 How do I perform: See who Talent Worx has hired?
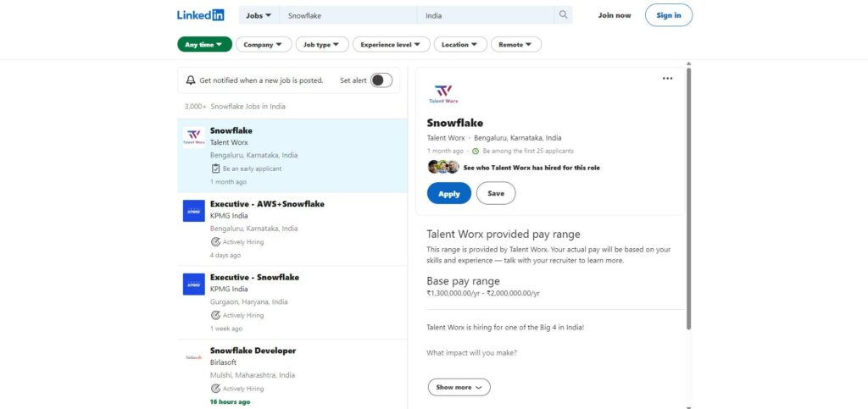coord(531,168)
